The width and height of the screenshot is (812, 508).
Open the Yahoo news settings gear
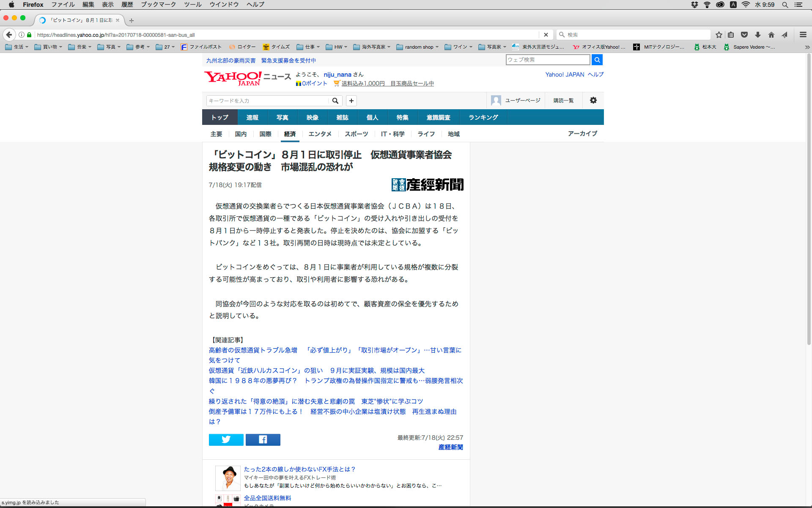pyautogui.click(x=593, y=100)
